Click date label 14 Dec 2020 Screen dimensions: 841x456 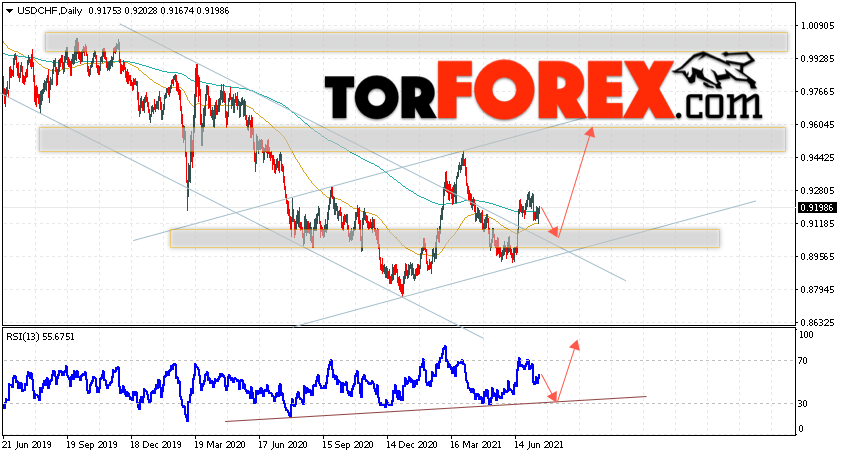pyautogui.click(x=411, y=445)
